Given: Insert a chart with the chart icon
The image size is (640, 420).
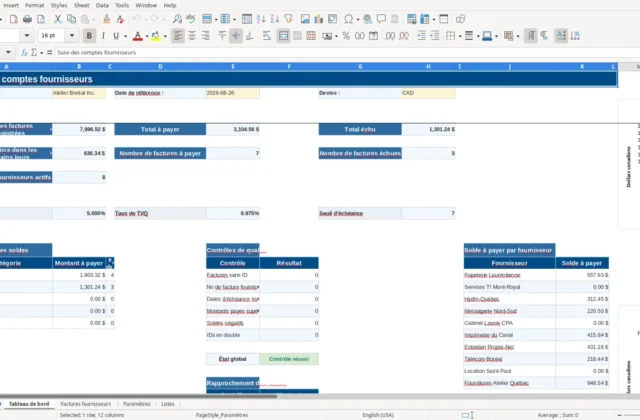Looking at the screenshot, I should tap(318, 19).
